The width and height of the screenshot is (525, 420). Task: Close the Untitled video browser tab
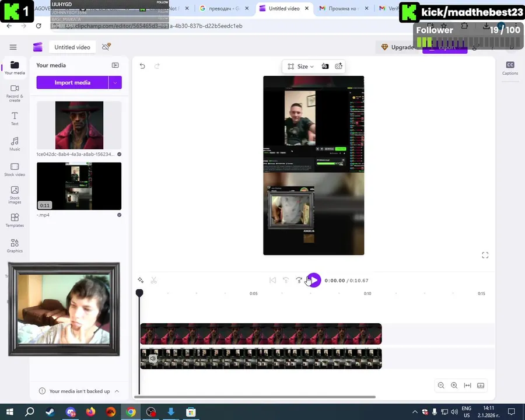pyautogui.click(x=307, y=8)
